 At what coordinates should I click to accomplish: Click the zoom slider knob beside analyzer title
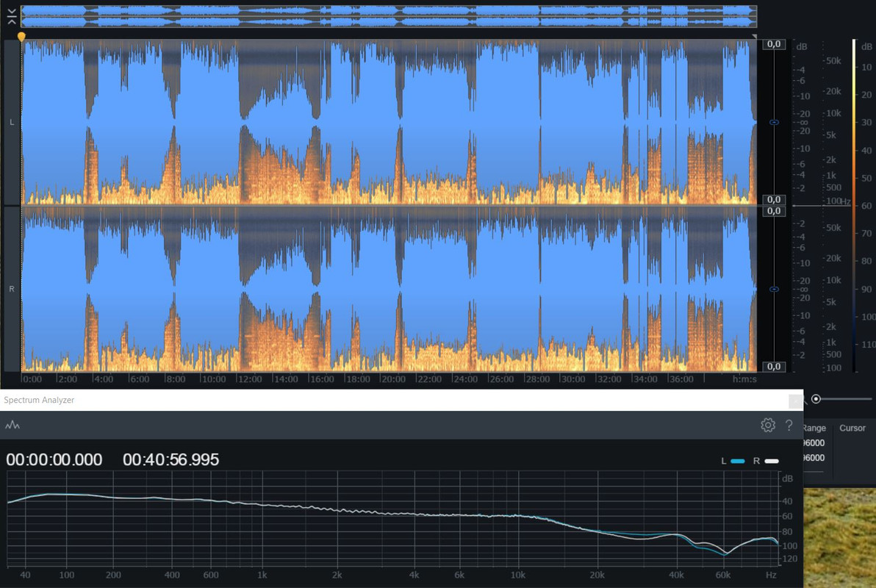(x=816, y=399)
